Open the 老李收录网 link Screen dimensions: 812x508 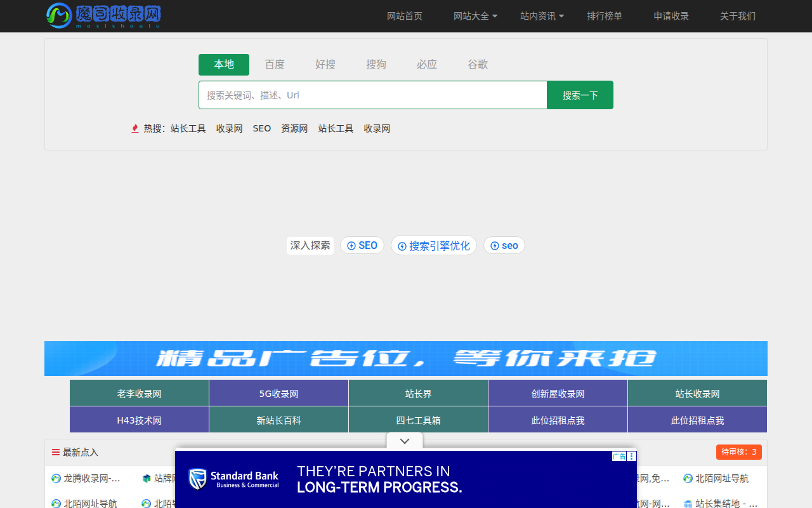click(139, 393)
